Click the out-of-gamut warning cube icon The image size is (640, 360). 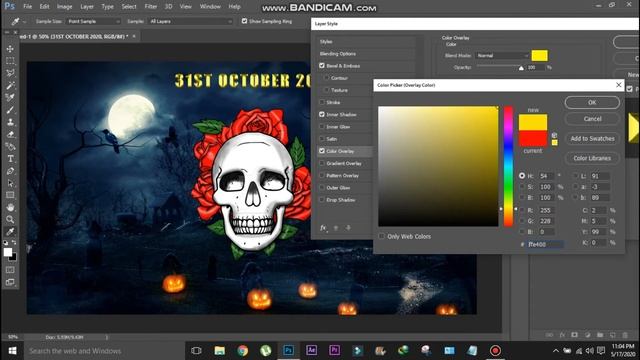[554, 135]
